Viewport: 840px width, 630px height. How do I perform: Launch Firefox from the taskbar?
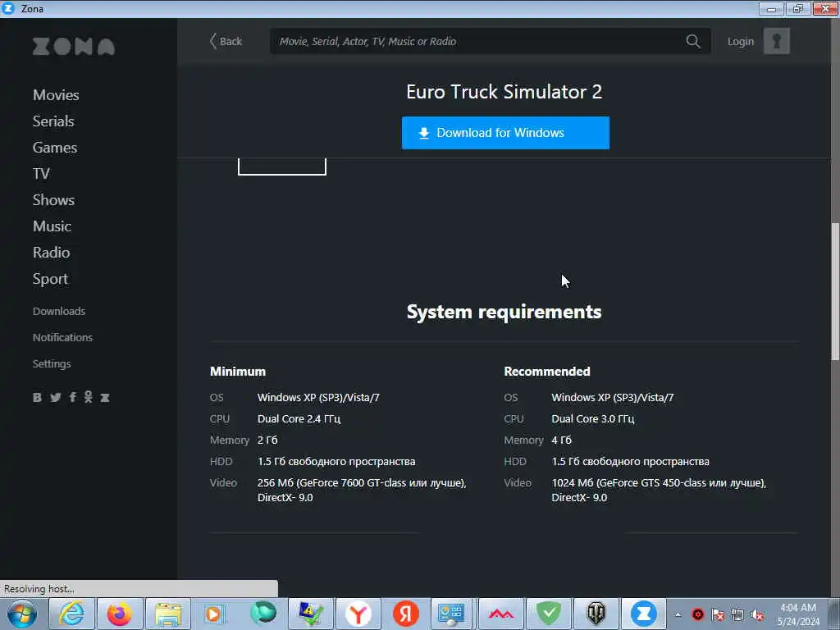[x=119, y=614]
